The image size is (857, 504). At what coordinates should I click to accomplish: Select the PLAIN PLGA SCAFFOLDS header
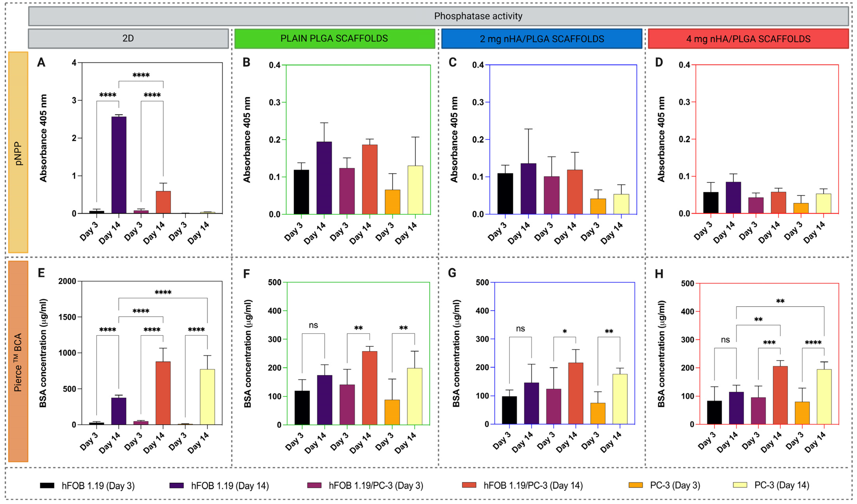click(x=335, y=38)
